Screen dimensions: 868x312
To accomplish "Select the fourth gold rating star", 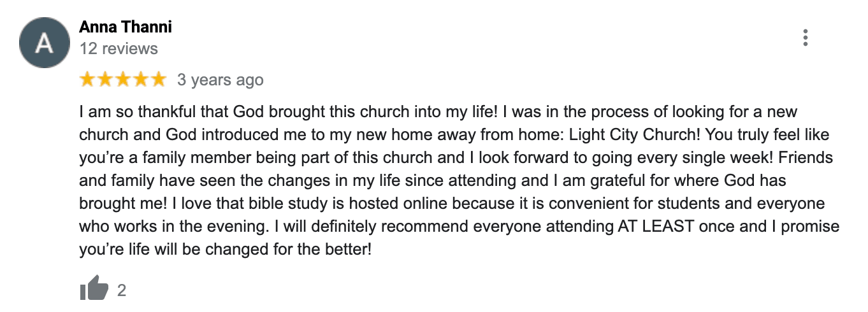I will pyautogui.click(x=140, y=80).
